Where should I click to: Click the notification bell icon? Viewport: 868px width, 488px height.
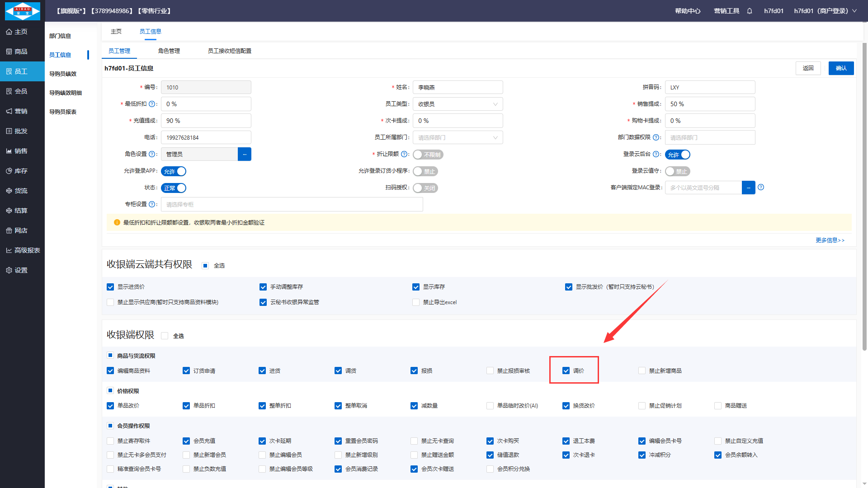pos(750,11)
